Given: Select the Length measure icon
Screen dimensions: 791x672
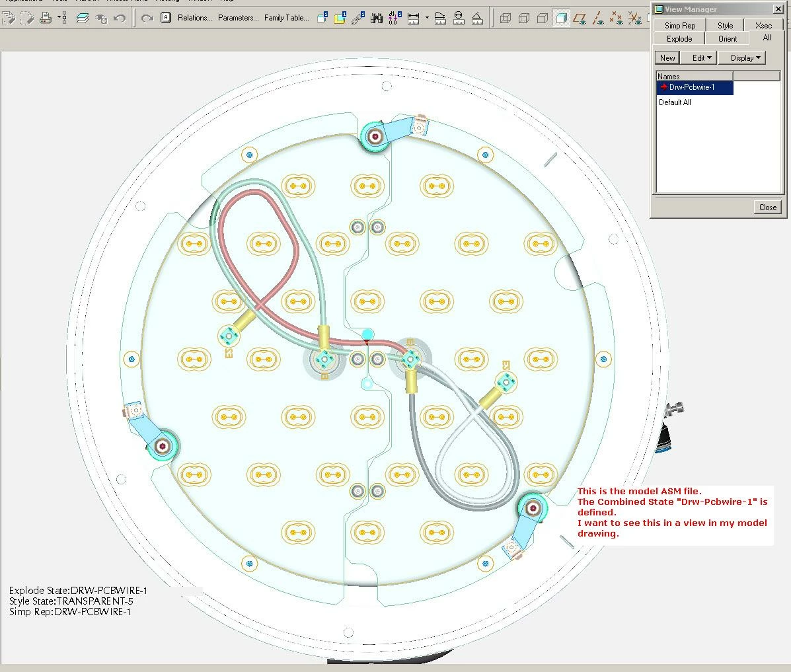Looking at the screenshot, I should 440,19.
